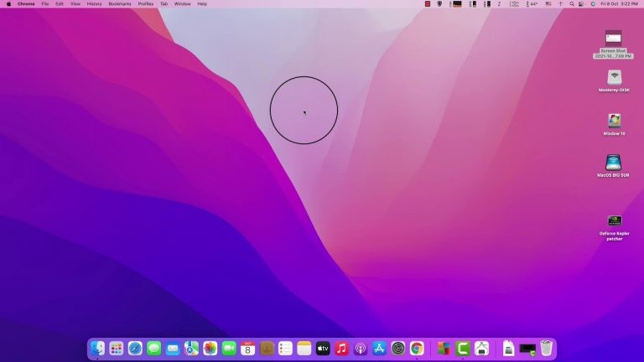Viewport: 644px width, 362px height.
Task: Launch Podcasts from the dock
Action: tap(361, 349)
